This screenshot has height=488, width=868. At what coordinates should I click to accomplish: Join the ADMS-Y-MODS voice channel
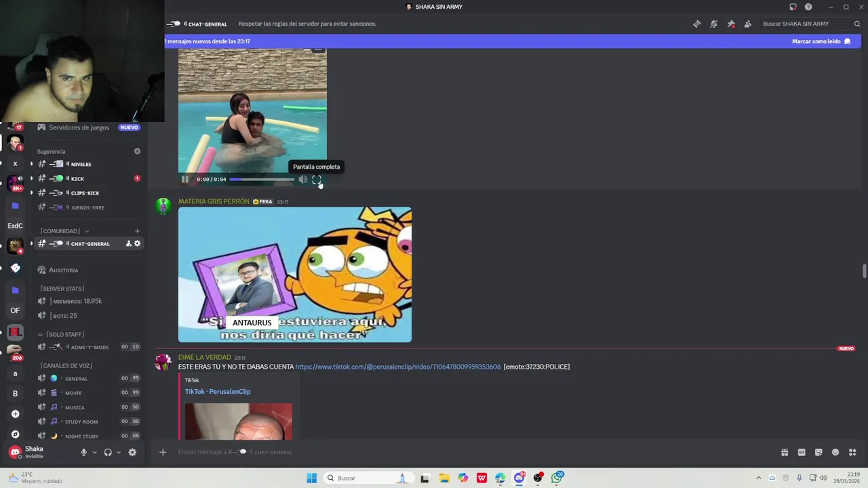click(88, 347)
